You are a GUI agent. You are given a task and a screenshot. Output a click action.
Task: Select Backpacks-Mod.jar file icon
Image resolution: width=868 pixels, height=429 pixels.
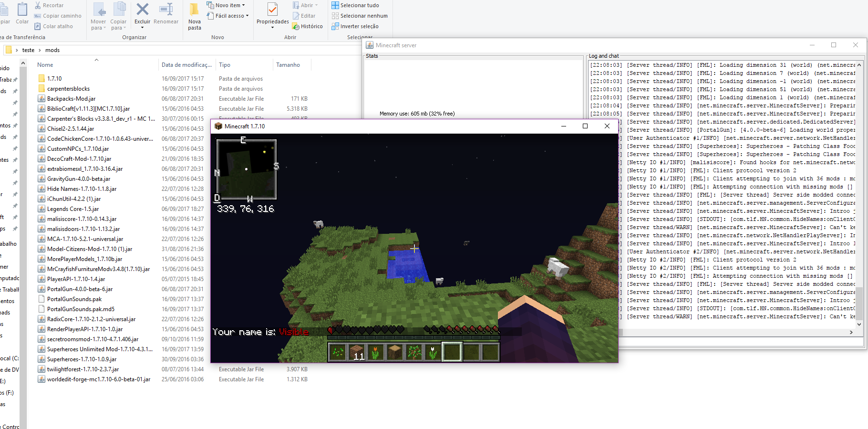coord(41,98)
